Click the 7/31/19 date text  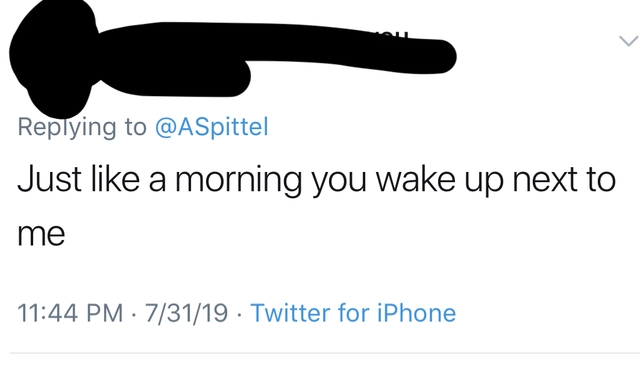186,313
